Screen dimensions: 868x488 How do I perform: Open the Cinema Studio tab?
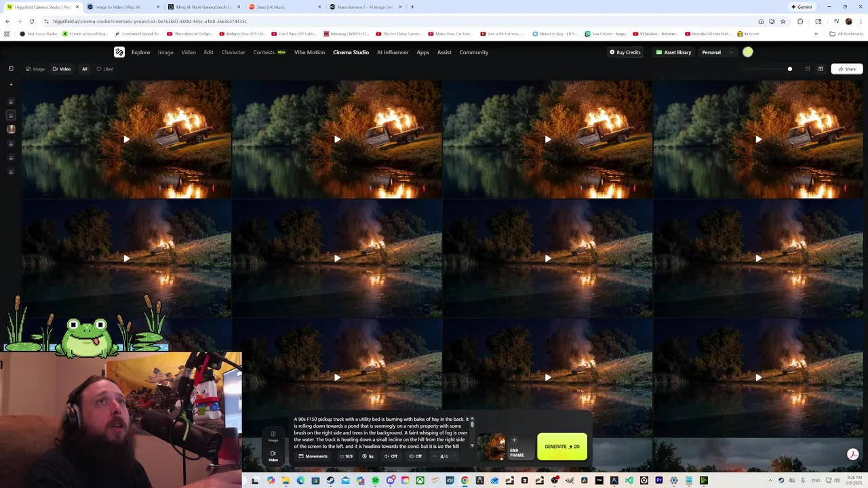tap(351, 52)
